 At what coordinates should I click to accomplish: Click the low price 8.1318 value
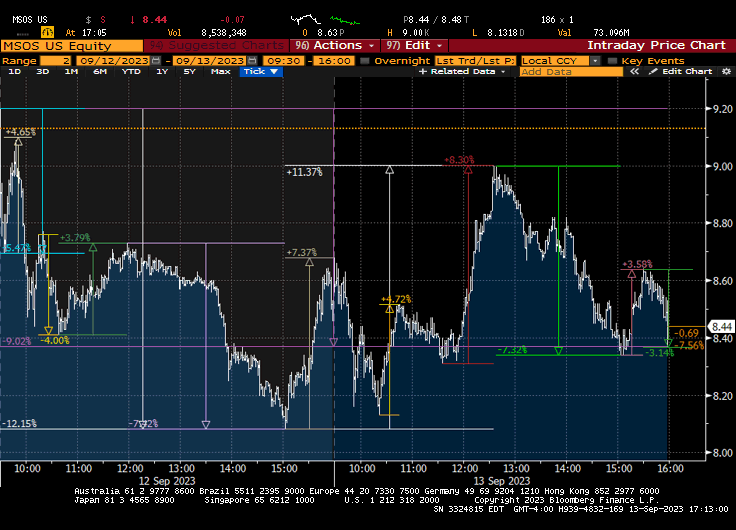tap(506, 32)
